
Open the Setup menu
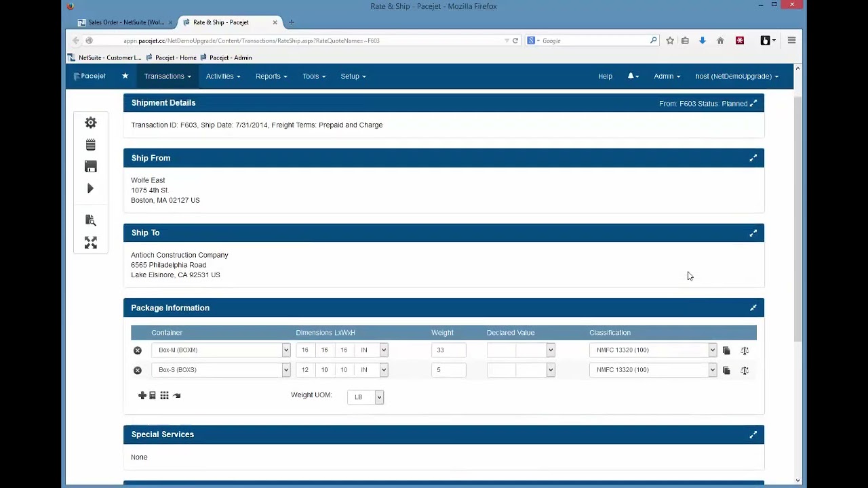coord(353,76)
